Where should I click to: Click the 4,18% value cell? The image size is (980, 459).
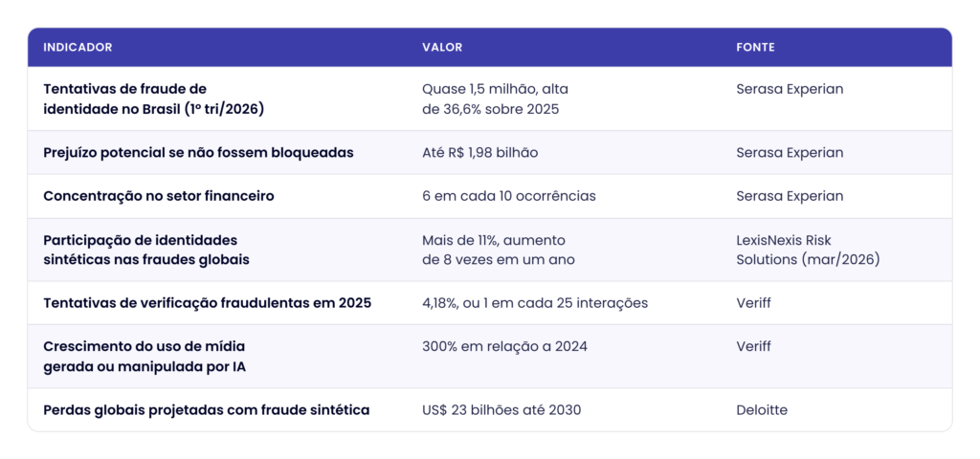pos(535,303)
